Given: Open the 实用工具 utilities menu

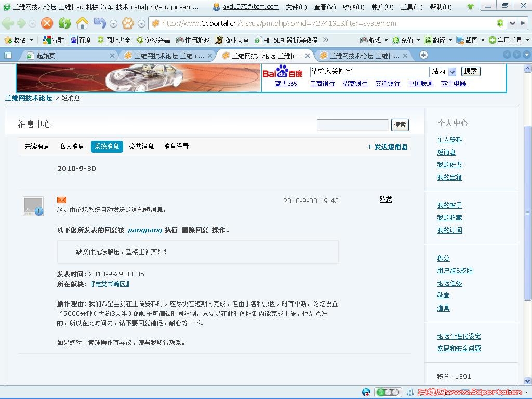Looking at the screenshot, I should click(509, 41).
